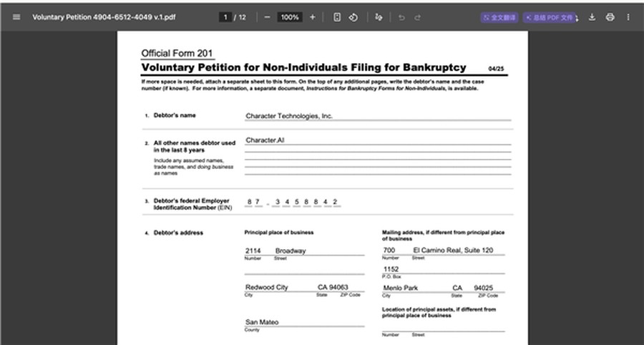Screen dimensions: 644x345
Task: Click the All other names debtor used label
Action: point(194,146)
